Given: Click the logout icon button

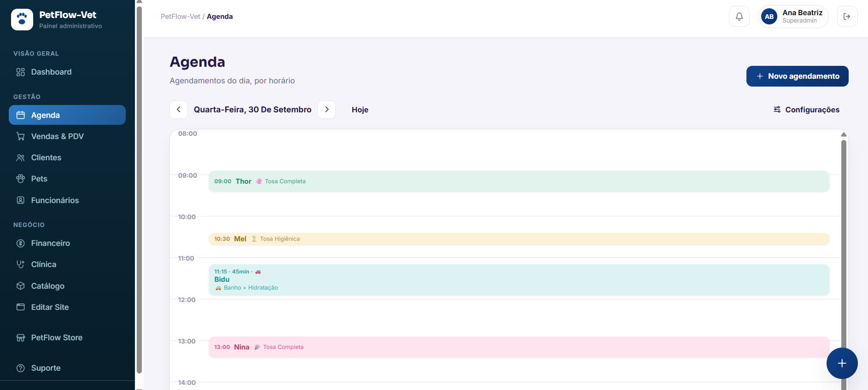Looking at the screenshot, I should tap(847, 17).
